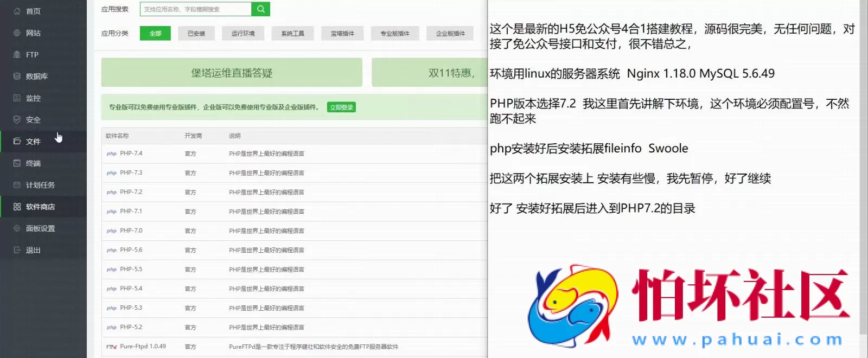This screenshot has width=868, height=358.
Task: Click the 网站 globe icon
Action: pyautogui.click(x=17, y=33)
